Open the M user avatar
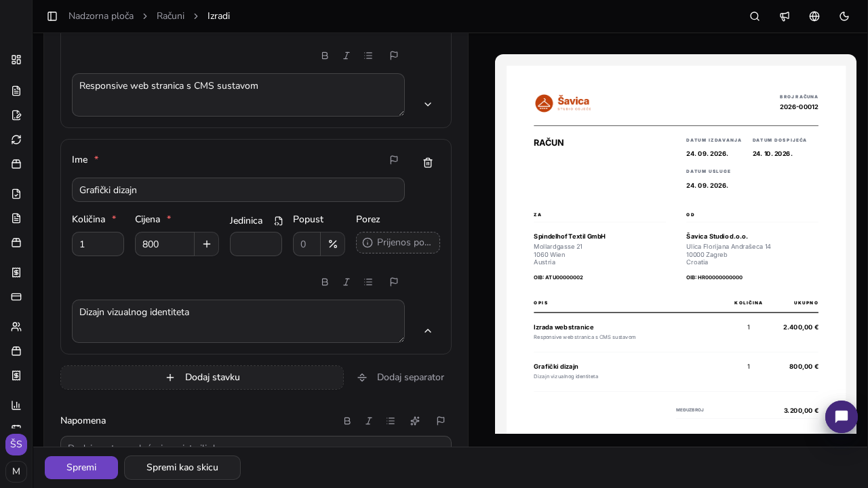Image resolution: width=868 pixels, height=488 pixels. click(16, 472)
